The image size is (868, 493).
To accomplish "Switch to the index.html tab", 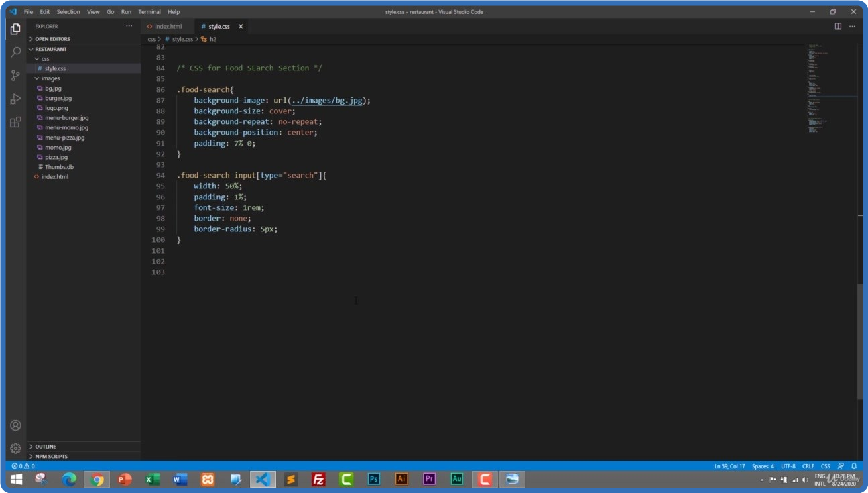I will coord(168,27).
